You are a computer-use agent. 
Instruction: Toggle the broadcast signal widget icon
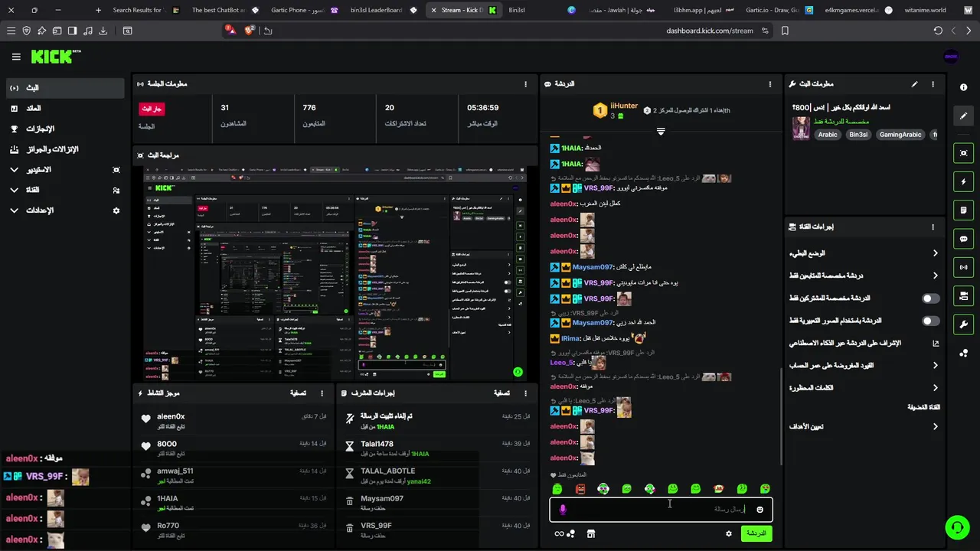click(963, 267)
